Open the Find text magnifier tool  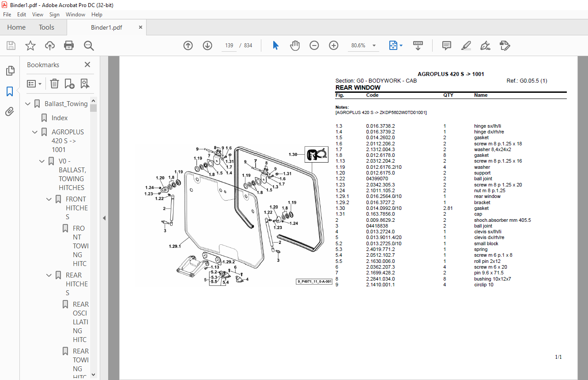pos(89,46)
